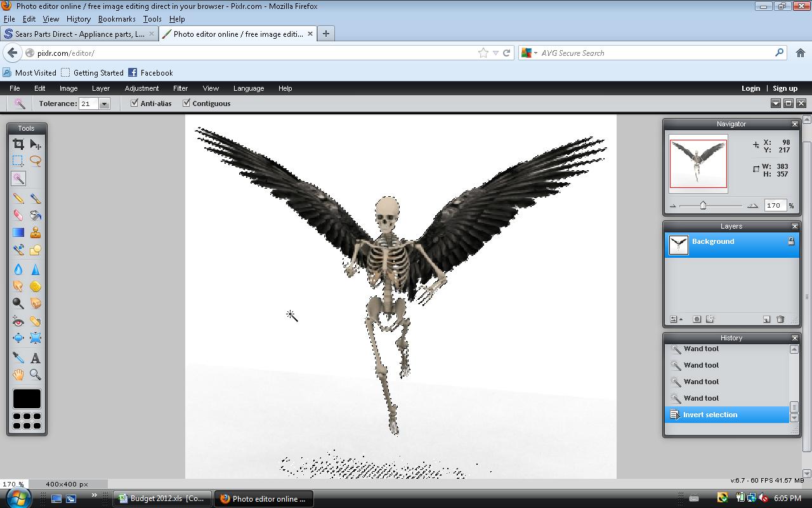This screenshot has width=812, height=508.
Task: Select the Pinch tool
Action: (36, 338)
